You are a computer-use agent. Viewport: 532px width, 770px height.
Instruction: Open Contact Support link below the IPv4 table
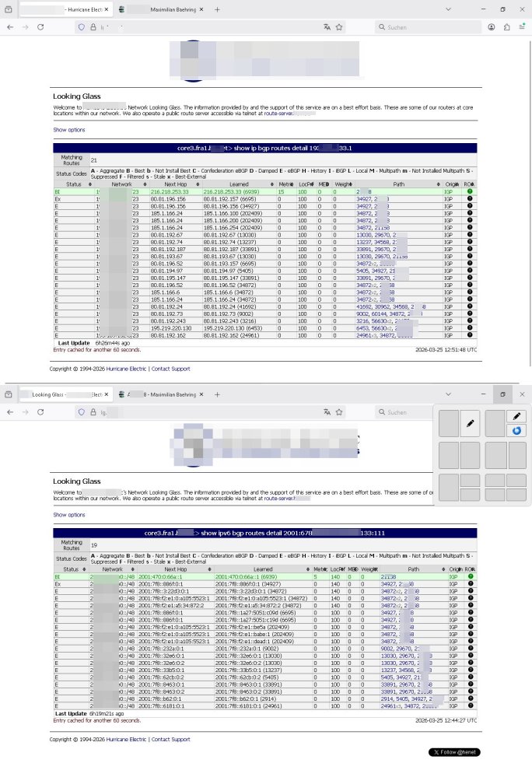coord(170,369)
